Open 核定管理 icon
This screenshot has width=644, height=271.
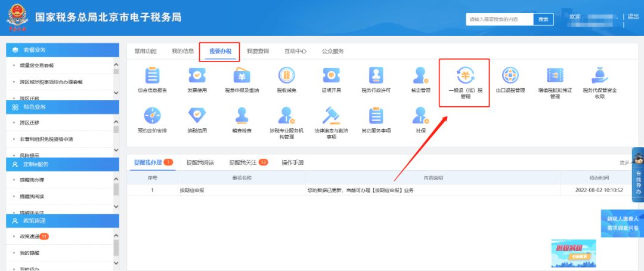click(x=420, y=76)
